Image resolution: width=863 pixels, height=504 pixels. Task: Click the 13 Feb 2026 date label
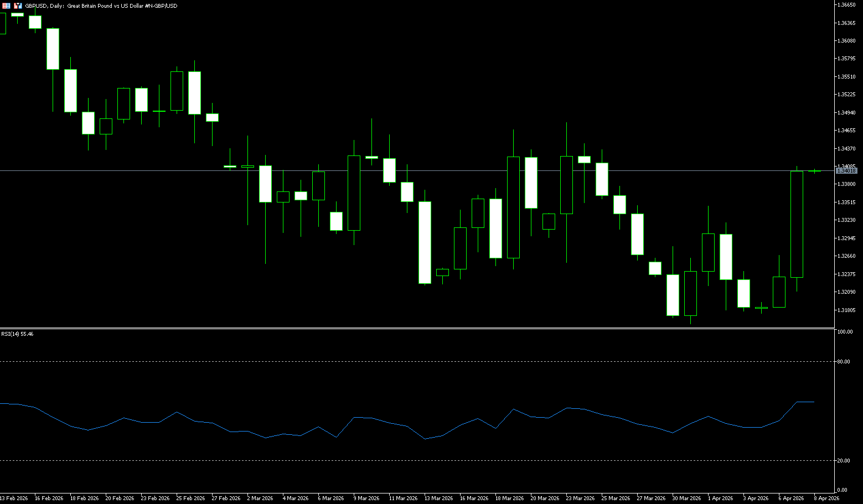14,498
